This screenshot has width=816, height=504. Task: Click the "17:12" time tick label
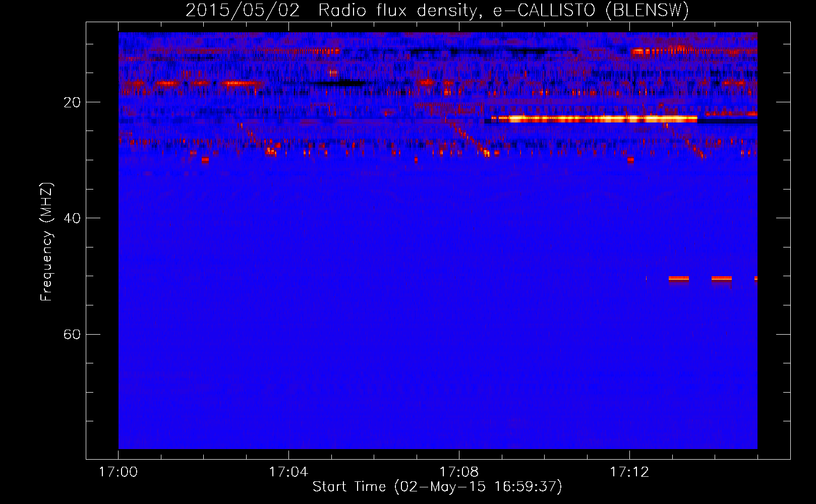[x=629, y=472]
